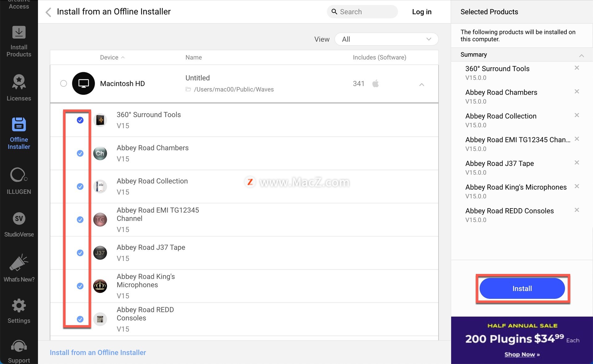Go back using the left arrow
This screenshot has width=593, height=364.
click(x=48, y=12)
